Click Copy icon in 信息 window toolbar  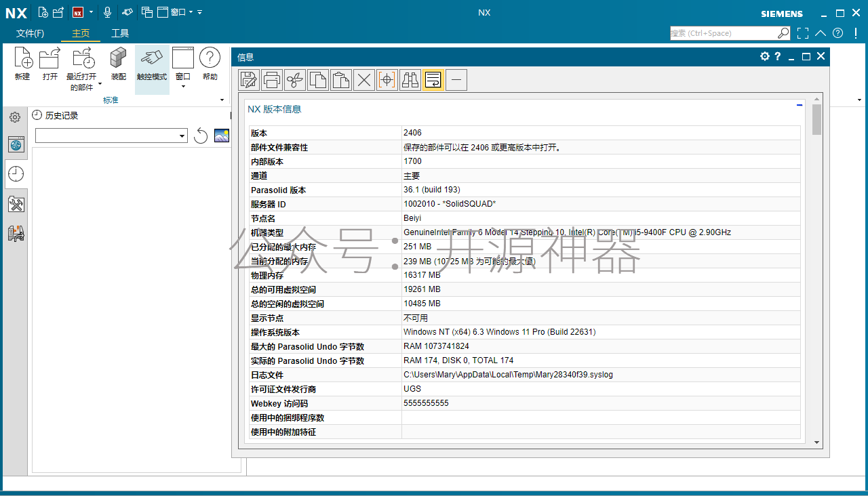click(318, 80)
